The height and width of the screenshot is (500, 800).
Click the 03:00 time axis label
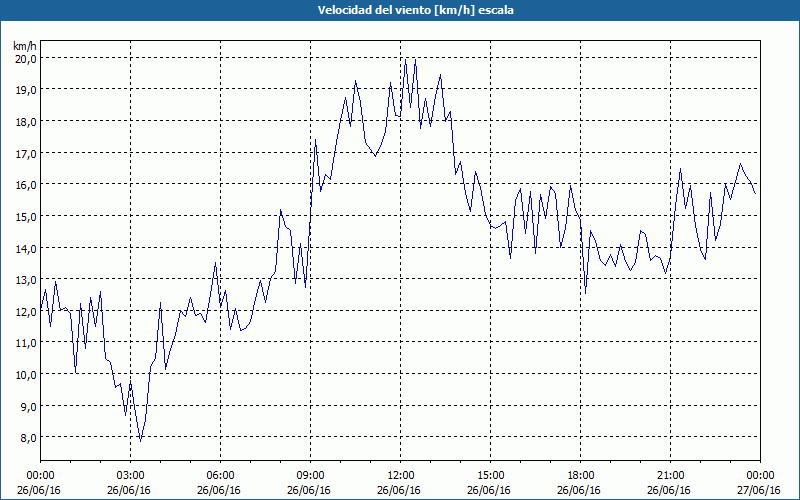pyautogui.click(x=131, y=476)
